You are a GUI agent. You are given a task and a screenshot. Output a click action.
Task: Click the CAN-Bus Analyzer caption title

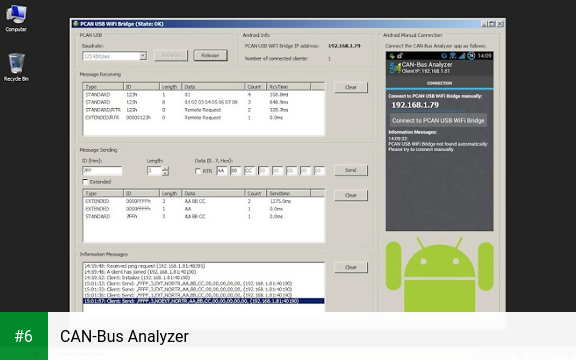click(x=125, y=336)
